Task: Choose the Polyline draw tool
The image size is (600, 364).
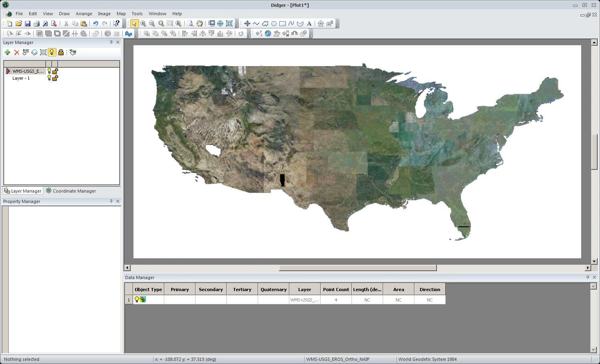Action: coord(256,24)
